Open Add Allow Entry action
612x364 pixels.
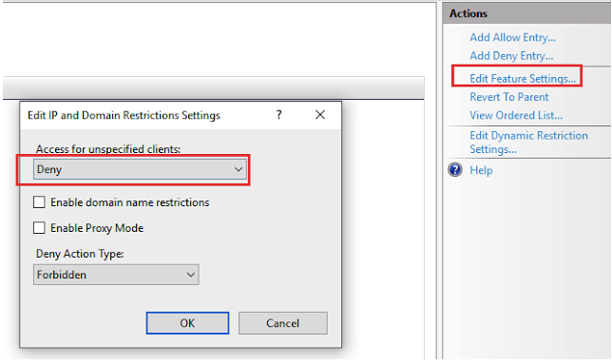coord(512,37)
